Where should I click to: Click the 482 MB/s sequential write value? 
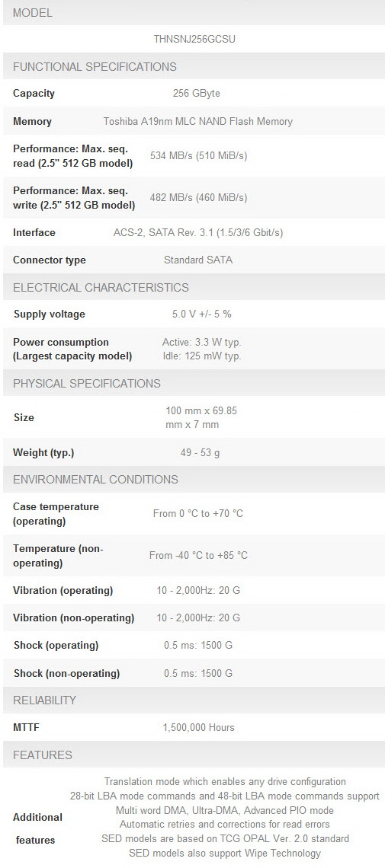point(198,198)
